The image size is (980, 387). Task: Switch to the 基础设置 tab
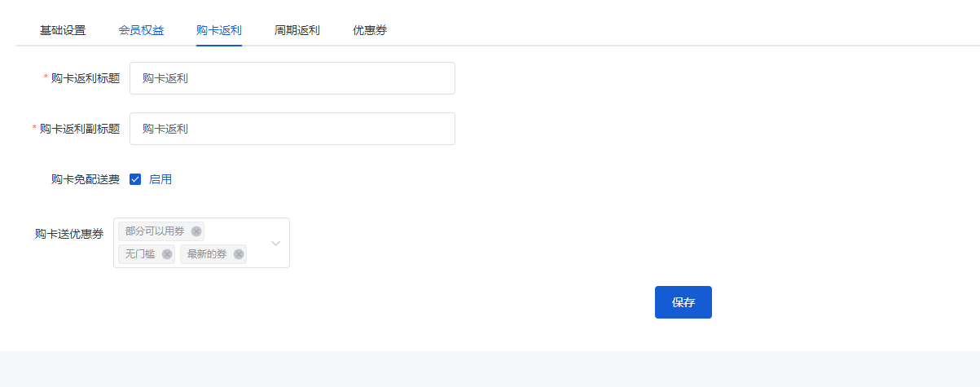pyautogui.click(x=63, y=30)
